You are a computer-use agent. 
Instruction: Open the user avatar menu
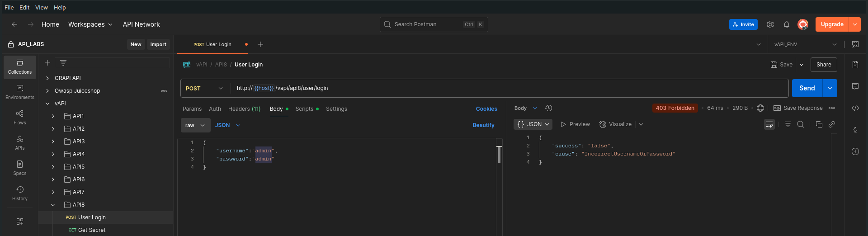(x=803, y=24)
